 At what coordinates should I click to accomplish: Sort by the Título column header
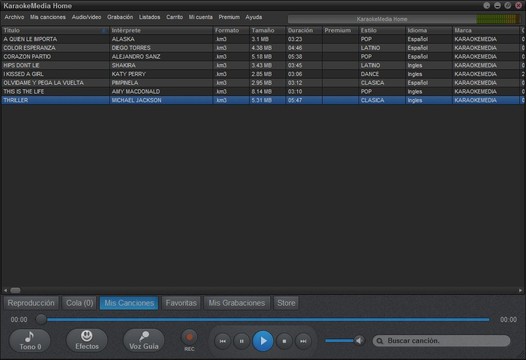[55, 30]
